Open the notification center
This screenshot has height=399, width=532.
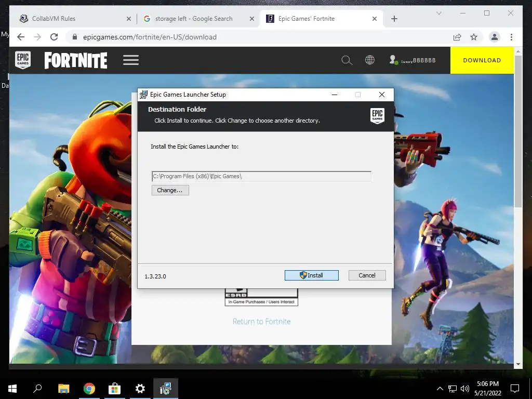(515, 389)
